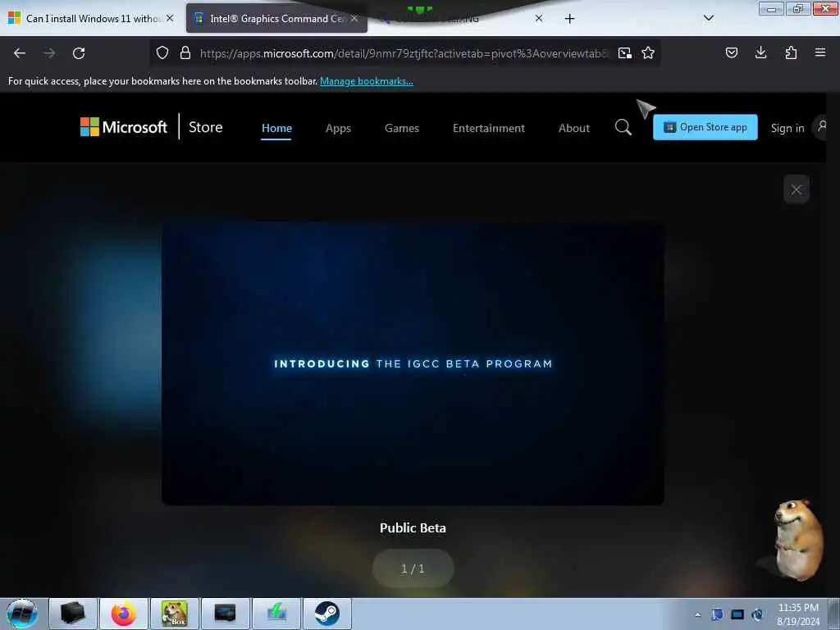Open the tracking protection shield icon
840x630 pixels.
click(x=162, y=52)
